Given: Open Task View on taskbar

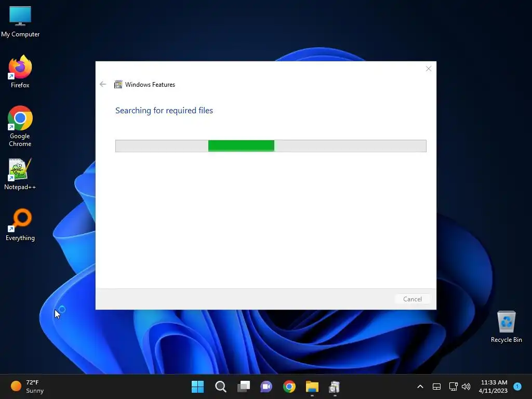Looking at the screenshot, I should (244, 387).
